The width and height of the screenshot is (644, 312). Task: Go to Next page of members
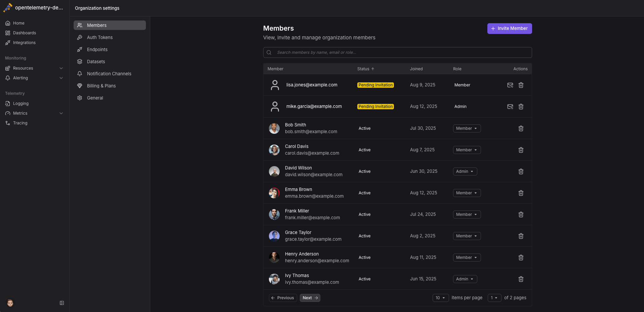tap(310, 298)
